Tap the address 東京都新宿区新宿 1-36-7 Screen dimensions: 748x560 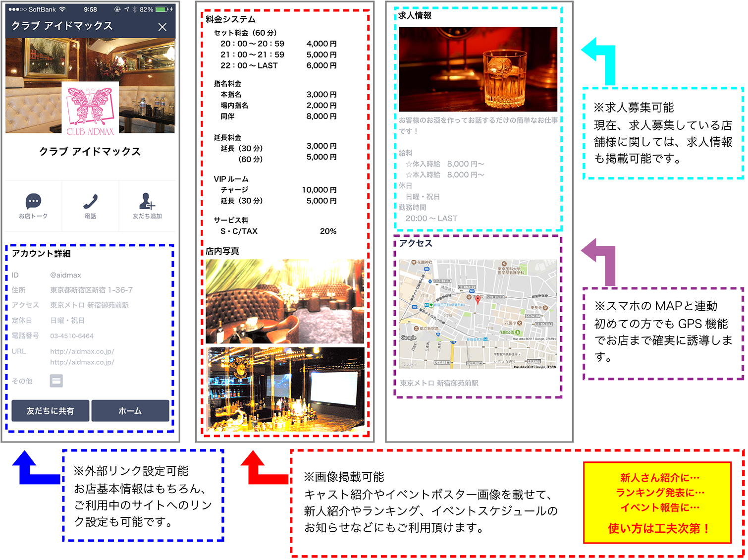pos(92,290)
